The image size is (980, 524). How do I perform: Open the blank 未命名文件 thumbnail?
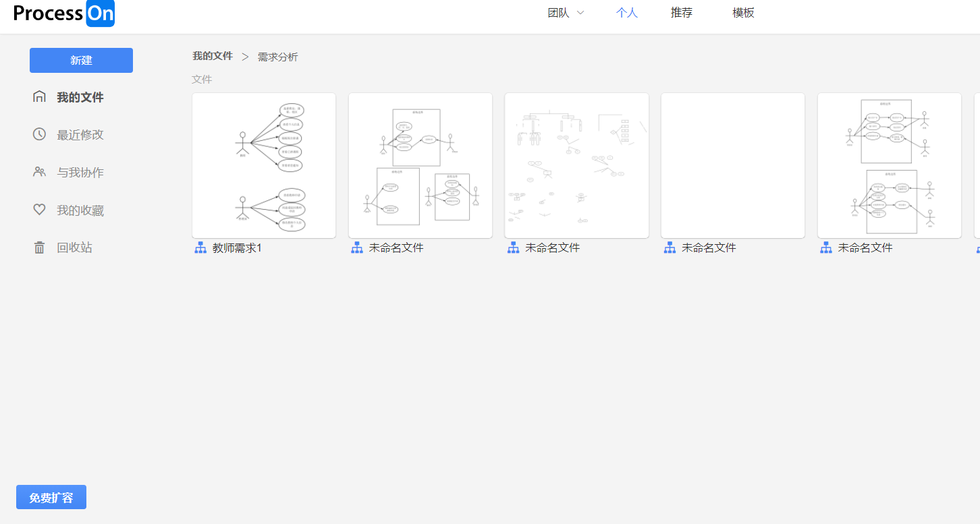pyautogui.click(x=732, y=165)
